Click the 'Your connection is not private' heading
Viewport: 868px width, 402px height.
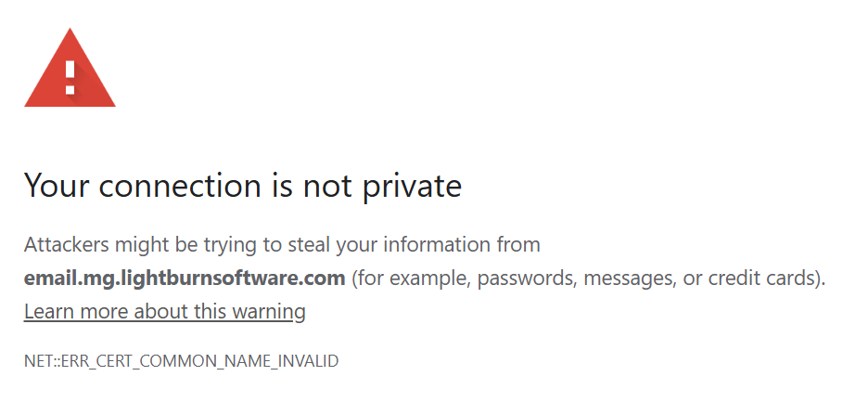click(243, 187)
